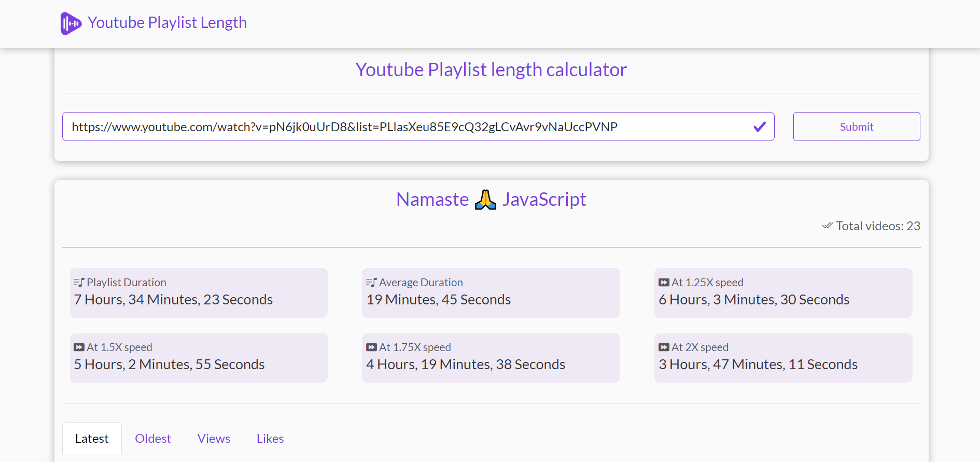
Task: Click the Youtube Playlist Length logo icon
Action: tap(71, 23)
